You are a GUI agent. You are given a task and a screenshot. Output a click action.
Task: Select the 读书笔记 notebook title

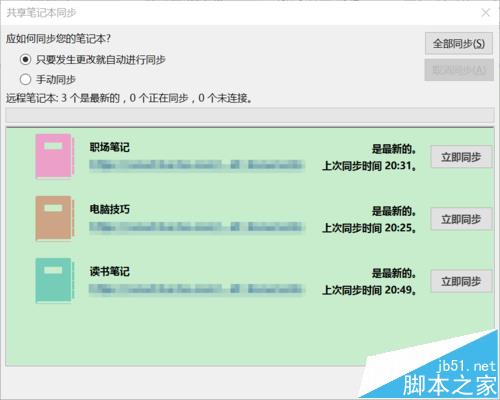pos(110,271)
